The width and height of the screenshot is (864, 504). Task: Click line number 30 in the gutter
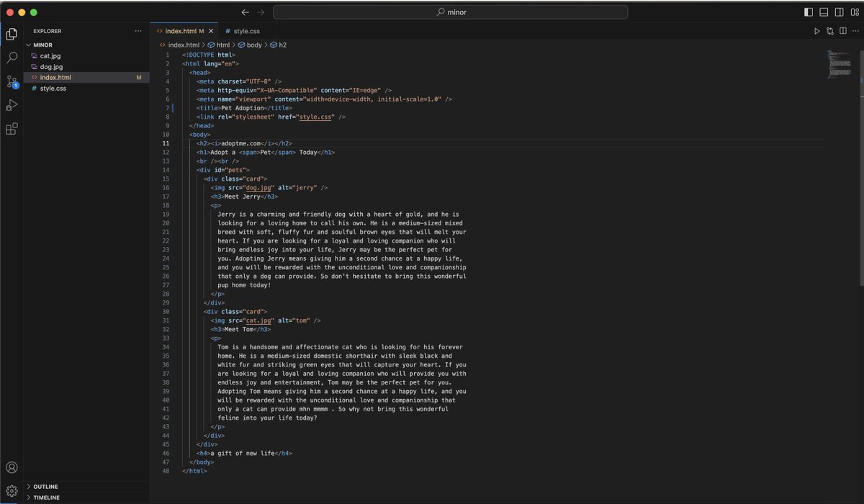[x=166, y=312]
